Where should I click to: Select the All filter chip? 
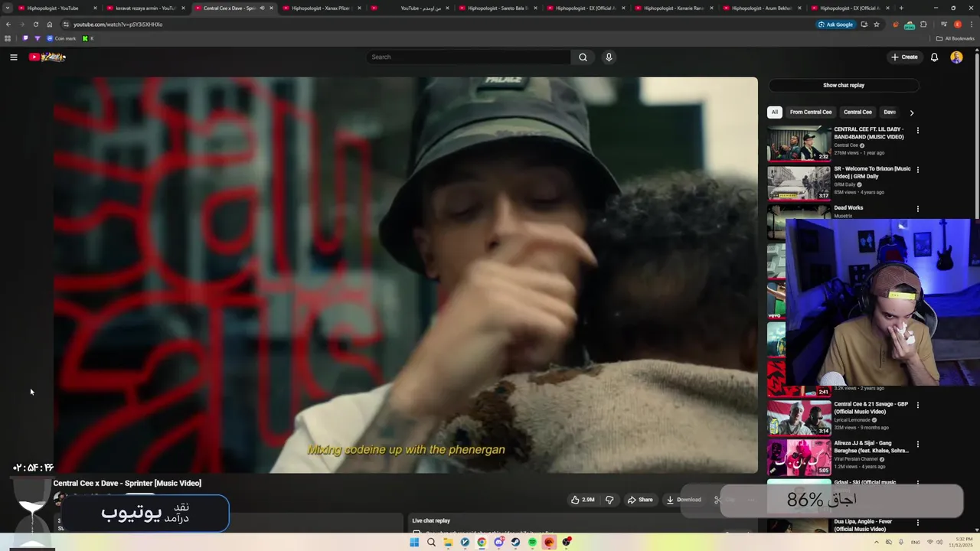[774, 112]
